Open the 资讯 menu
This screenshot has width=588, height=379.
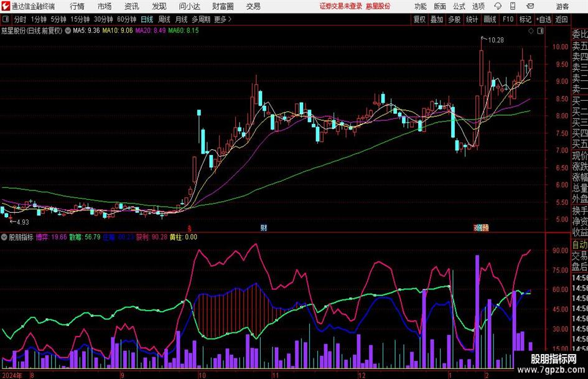tap(131, 6)
